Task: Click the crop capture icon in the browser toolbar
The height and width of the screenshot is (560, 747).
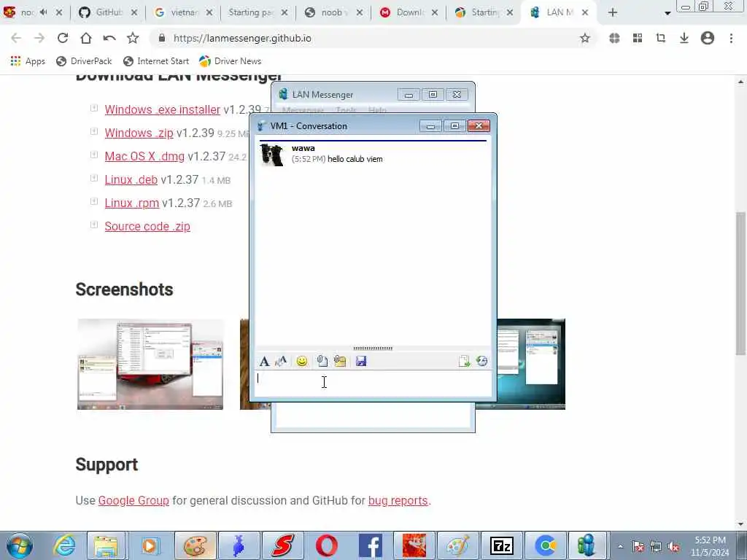Action: click(661, 38)
